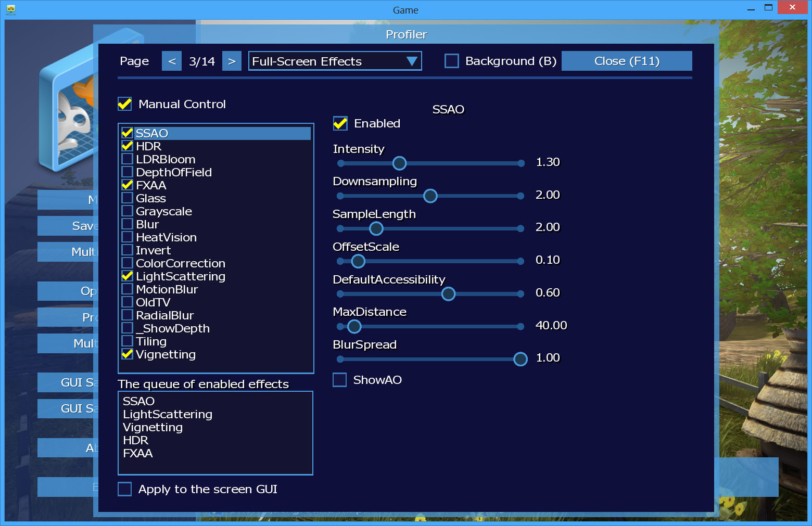The width and height of the screenshot is (812, 526).
Task: Click the dropdown arrow of the page selector
Action: point(412,61)
